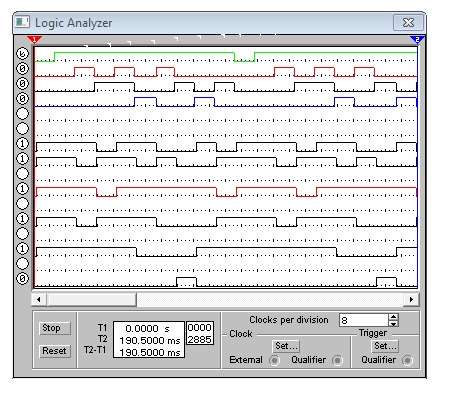The height and width of the screenshot is (396, 450).
Task: Select the blue T2 cursor marker
Action: tap(417, 40)
